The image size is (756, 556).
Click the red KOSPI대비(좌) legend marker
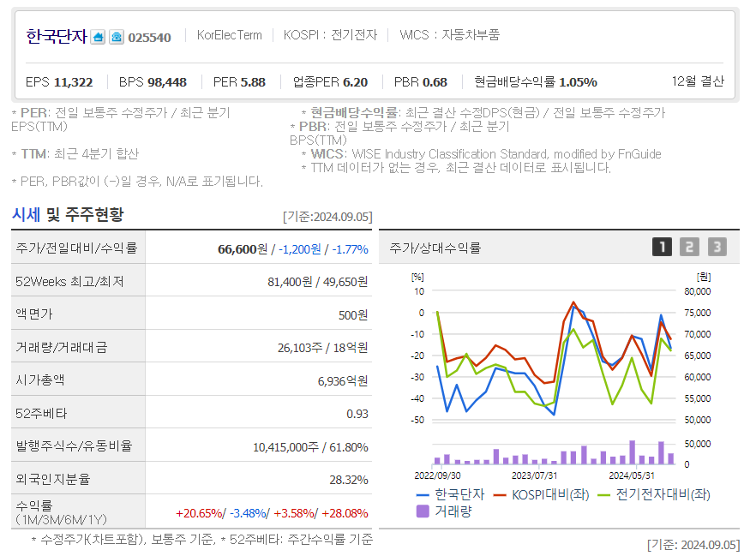[x=500, y=495]
